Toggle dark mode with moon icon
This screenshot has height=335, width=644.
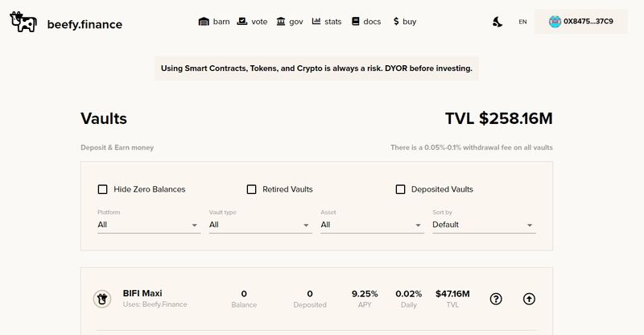pyautogui.click(x=497, y=22)
